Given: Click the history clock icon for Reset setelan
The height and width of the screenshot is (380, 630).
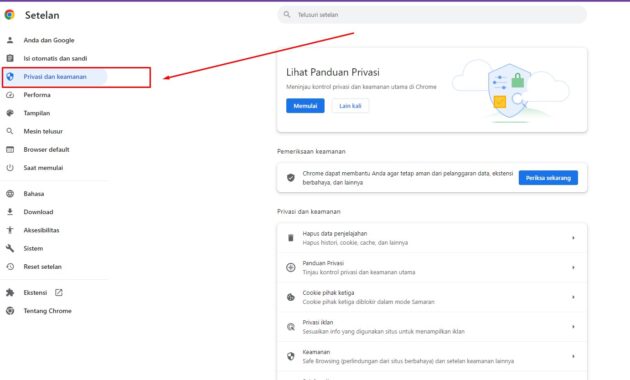Looking at the screenshot, I should [10, 266].
